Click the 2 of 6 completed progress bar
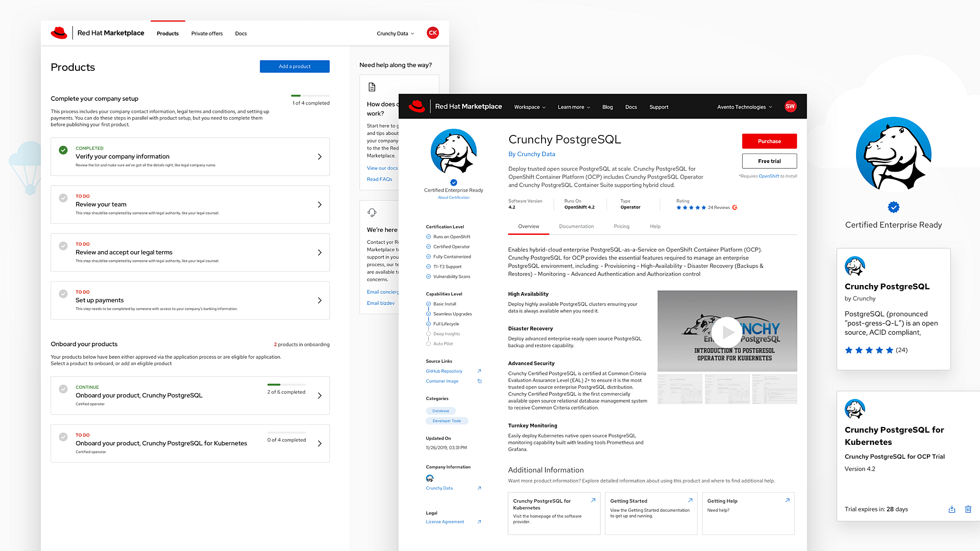This screenshot has height=551, width=980. pos(286,385)
